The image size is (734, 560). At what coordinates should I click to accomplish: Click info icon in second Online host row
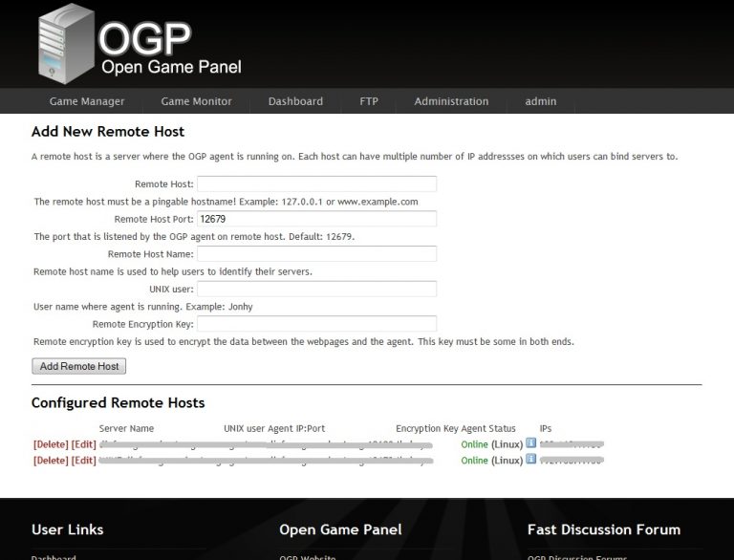tap(530, 459)
